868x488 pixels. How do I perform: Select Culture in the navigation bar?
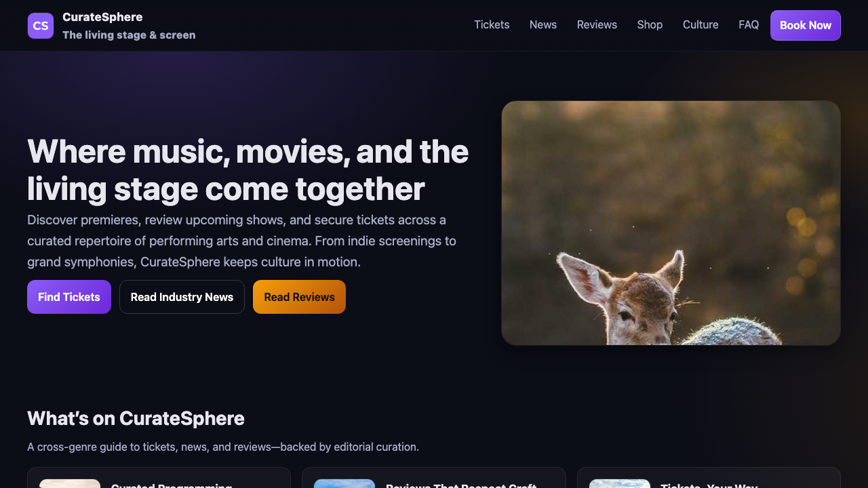click(701, 24)
